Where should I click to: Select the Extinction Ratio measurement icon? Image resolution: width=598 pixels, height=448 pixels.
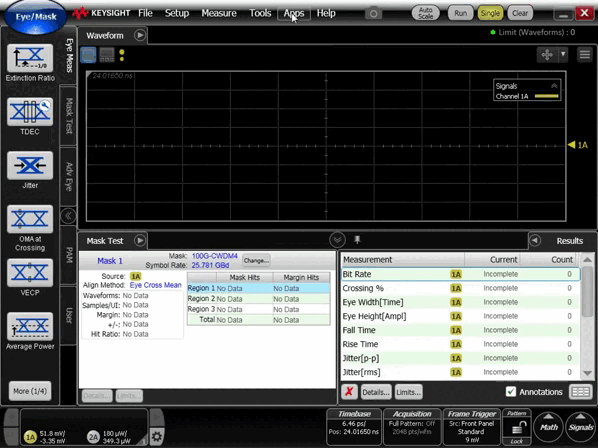(x=30, y=58)
